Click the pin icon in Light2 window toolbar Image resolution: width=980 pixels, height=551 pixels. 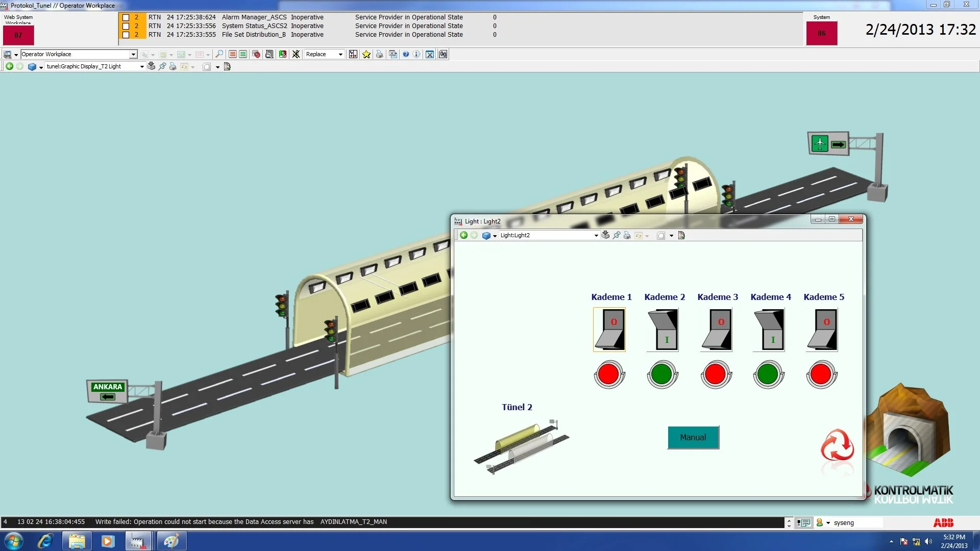pos(617,235)
